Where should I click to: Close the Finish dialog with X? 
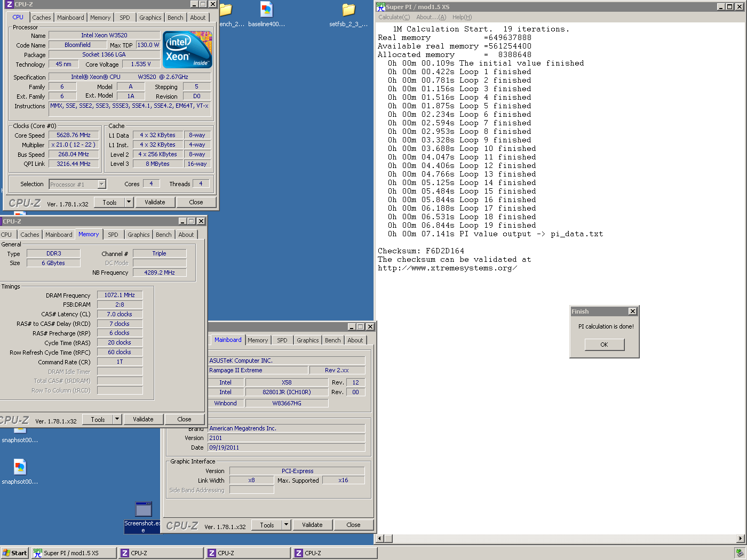click(632, 311)
